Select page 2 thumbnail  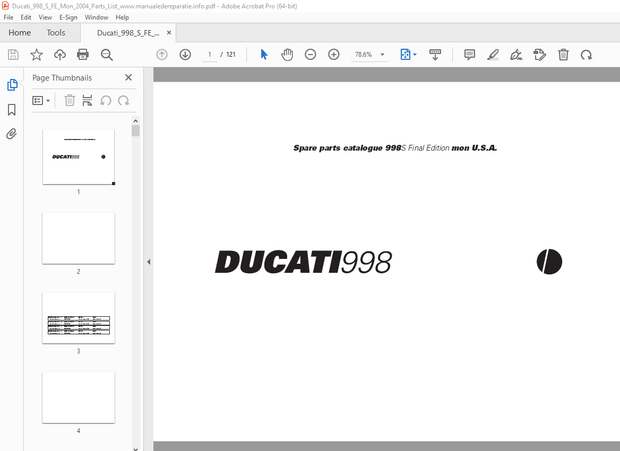pyautogui.click(x=78, y=238)
